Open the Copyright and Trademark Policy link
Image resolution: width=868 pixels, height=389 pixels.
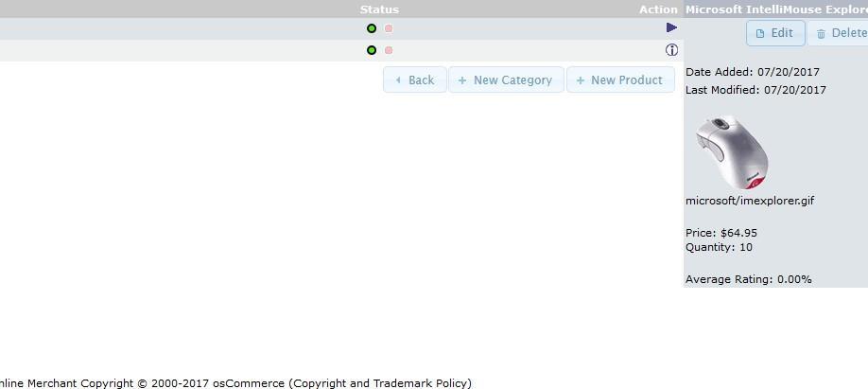click(380, 383)
